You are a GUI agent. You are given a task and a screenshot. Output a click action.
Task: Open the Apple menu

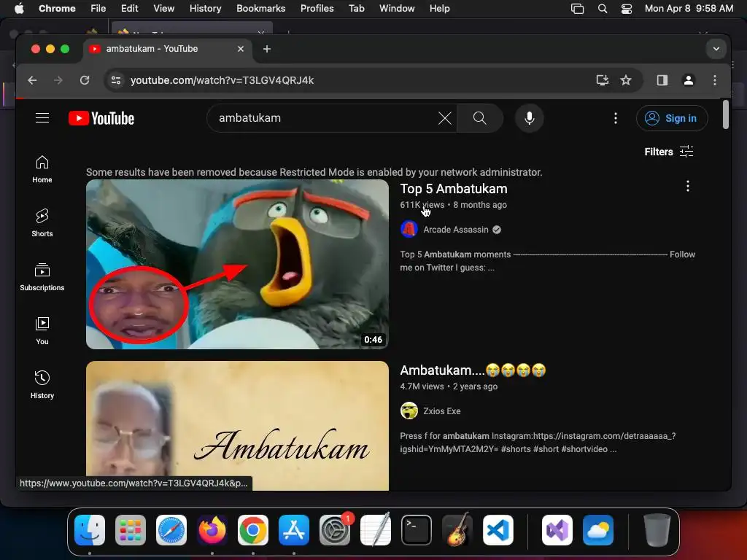(19, 8)
